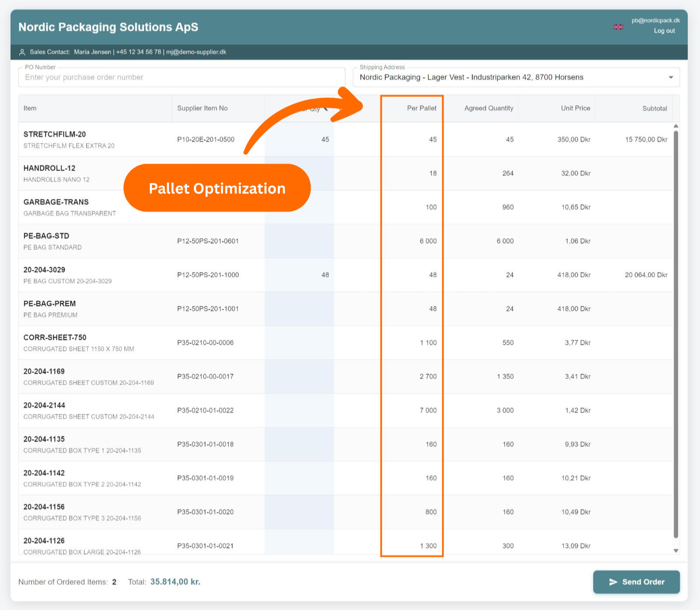The image size is (700, 610).
Task: Click the empty order quantity cell for PE-BAG-STD
Action: (x=300, y=241)
